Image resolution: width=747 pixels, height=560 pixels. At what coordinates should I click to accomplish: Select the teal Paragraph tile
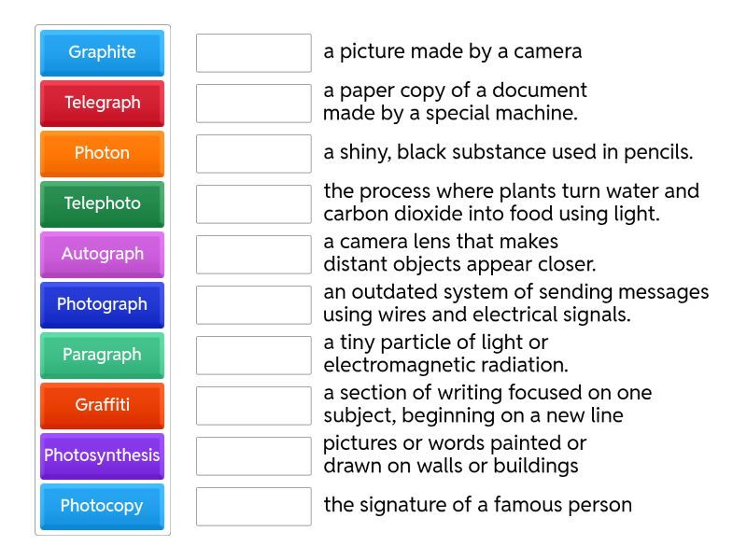[102, 355]
